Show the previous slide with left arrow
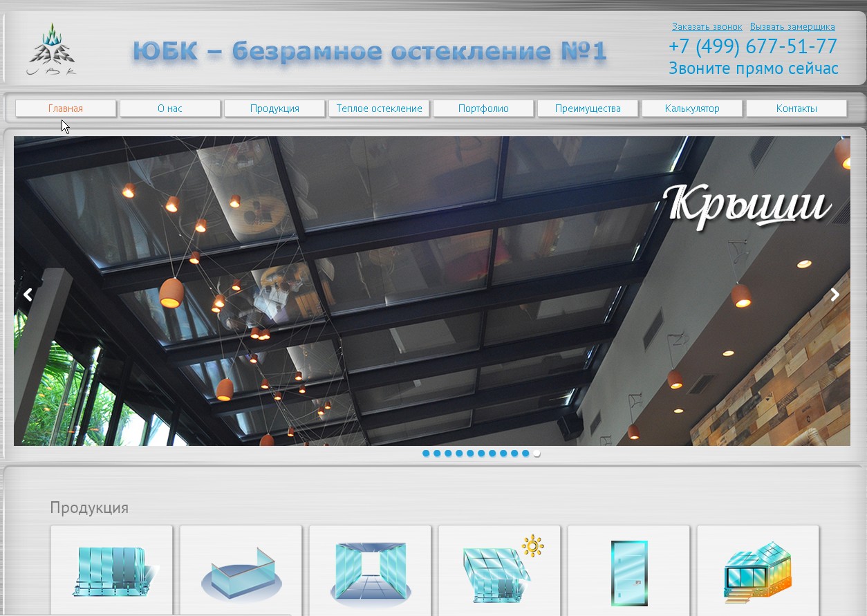Viewport: 867px width, 616px height. point(28,295)
